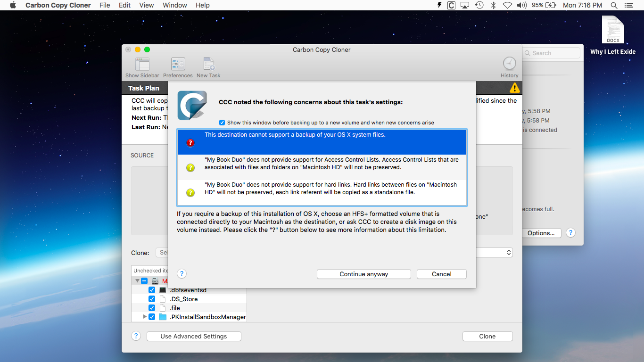The width and height of the screenshot is (644, 362).
Task: Open the Bluetooth menu bar icon
Action: click(493, 5)
